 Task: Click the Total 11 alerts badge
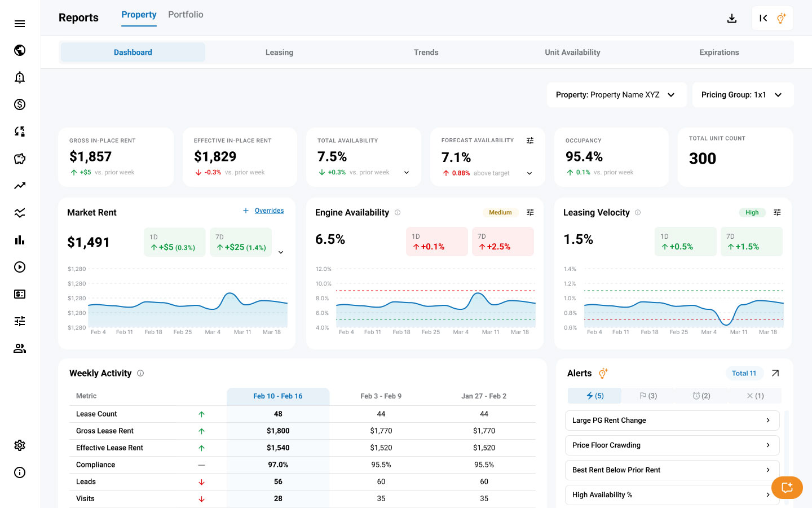click(x=744, y=373)
